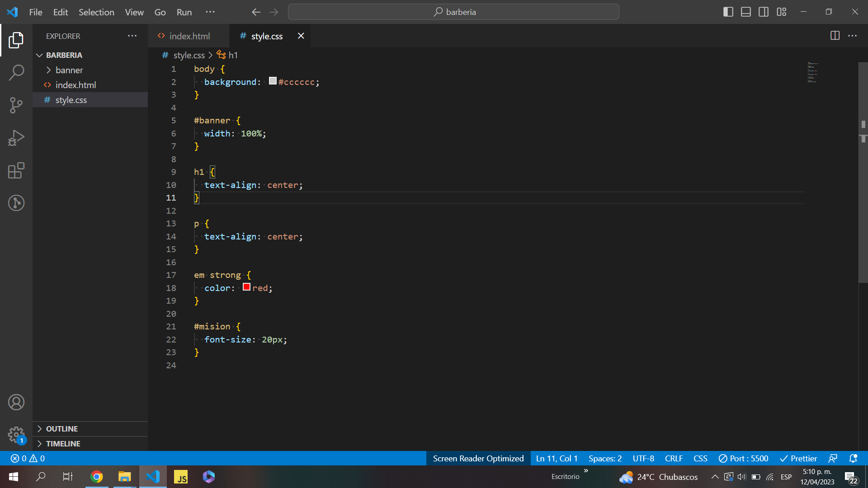The image size is (868, 488).
Task: Show hidden system tray icons
Action: coord(715,477)
